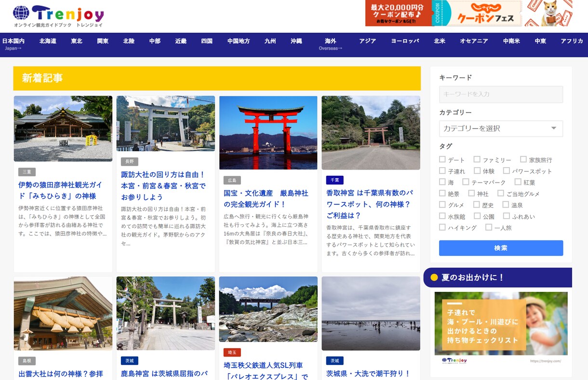Screen dimensions: 588x380
Task: Click the blue 検索 search button
Action: coord(501,248)
